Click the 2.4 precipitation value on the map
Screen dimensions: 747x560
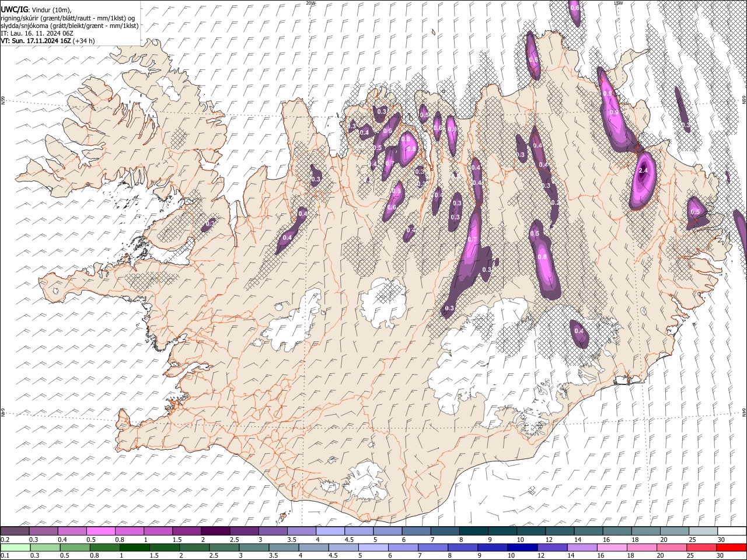pos(644,170)
